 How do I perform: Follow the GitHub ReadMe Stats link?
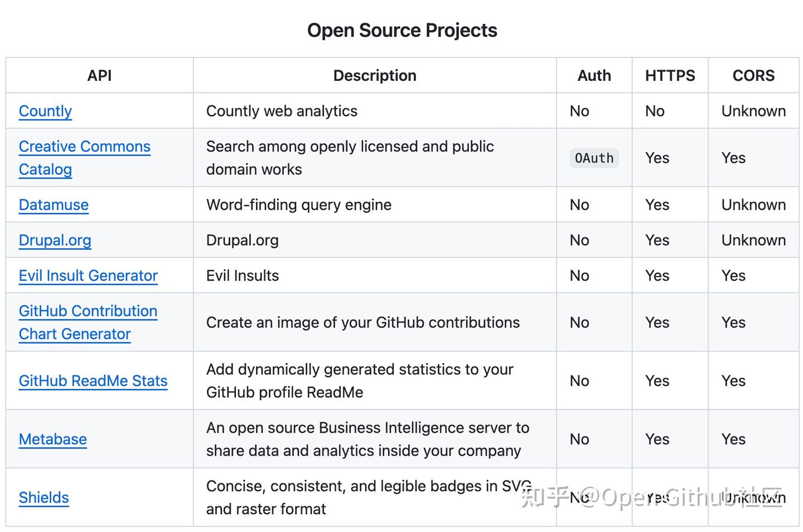pos(93,381)
